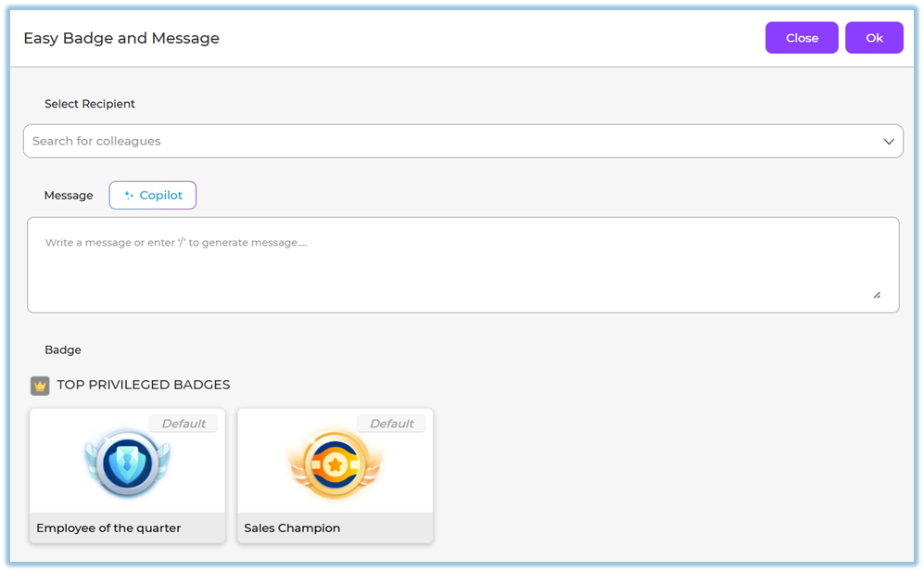Screen dimensions: 924x572
Task: Click the sparkle icon inside Copilot button
Action: pos(129,196)
